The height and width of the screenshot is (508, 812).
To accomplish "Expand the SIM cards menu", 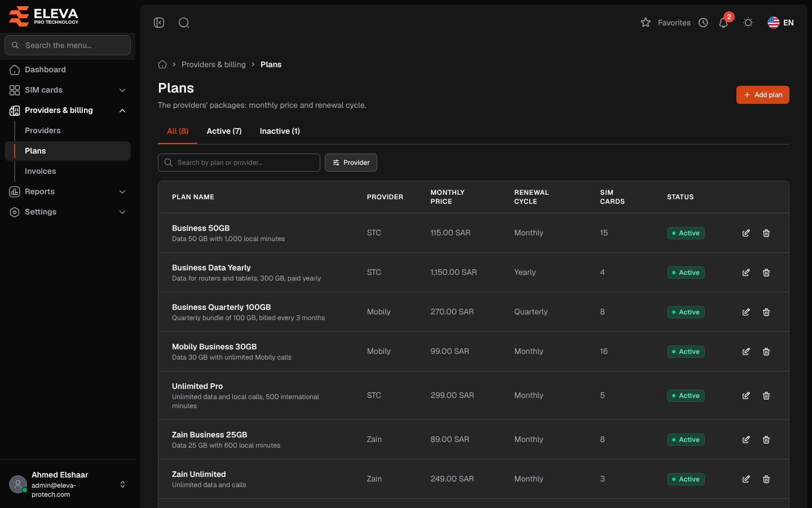I will (68, 90).
